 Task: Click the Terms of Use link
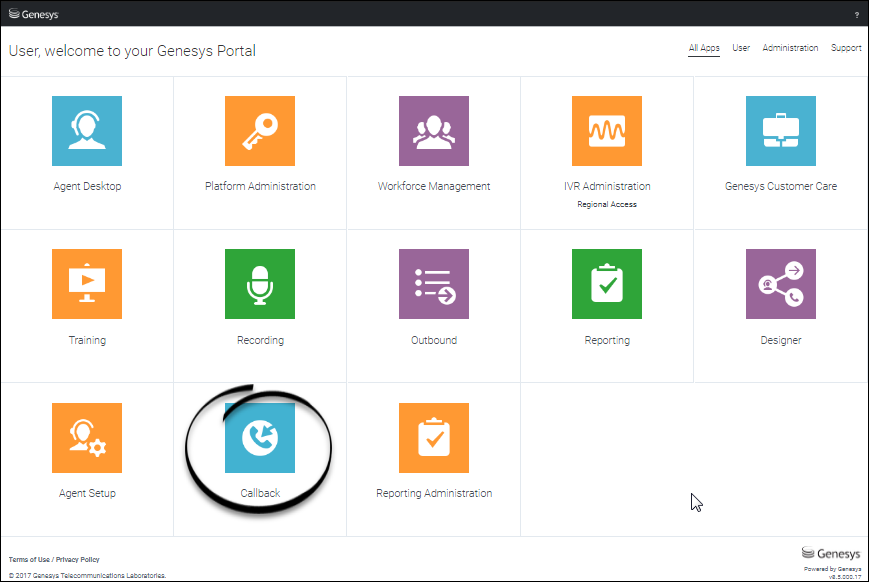28,559
